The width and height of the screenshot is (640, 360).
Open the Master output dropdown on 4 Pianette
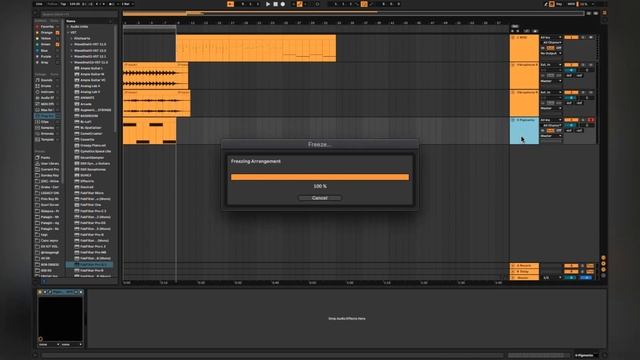click(x=551, y=136)
